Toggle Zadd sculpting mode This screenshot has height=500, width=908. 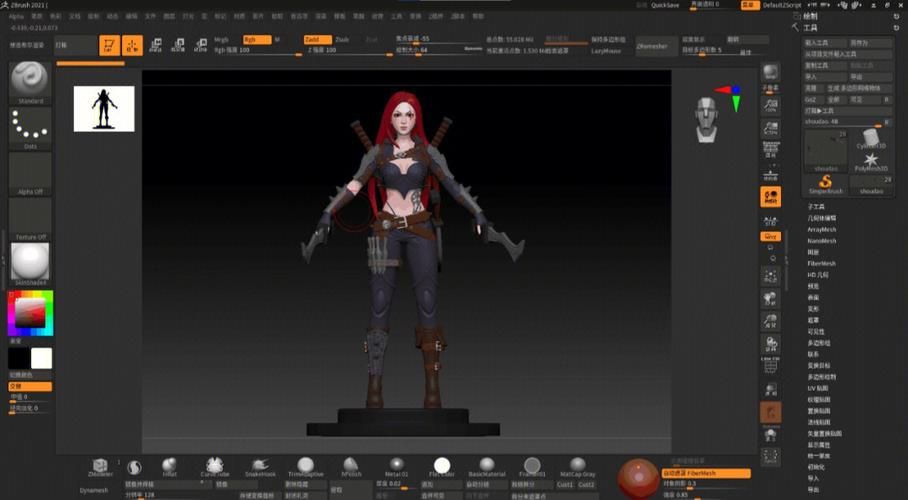315,39
